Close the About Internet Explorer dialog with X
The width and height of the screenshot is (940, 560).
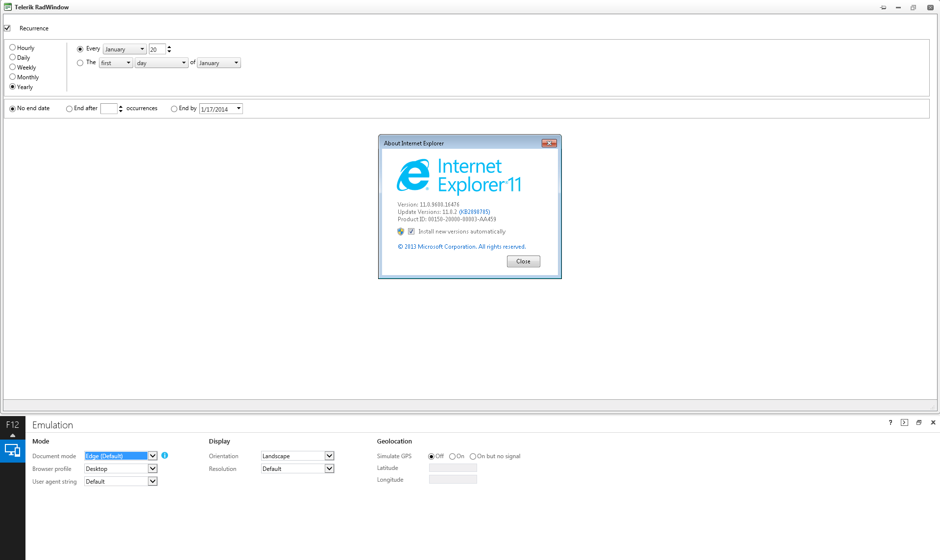[x=549, y=143]
